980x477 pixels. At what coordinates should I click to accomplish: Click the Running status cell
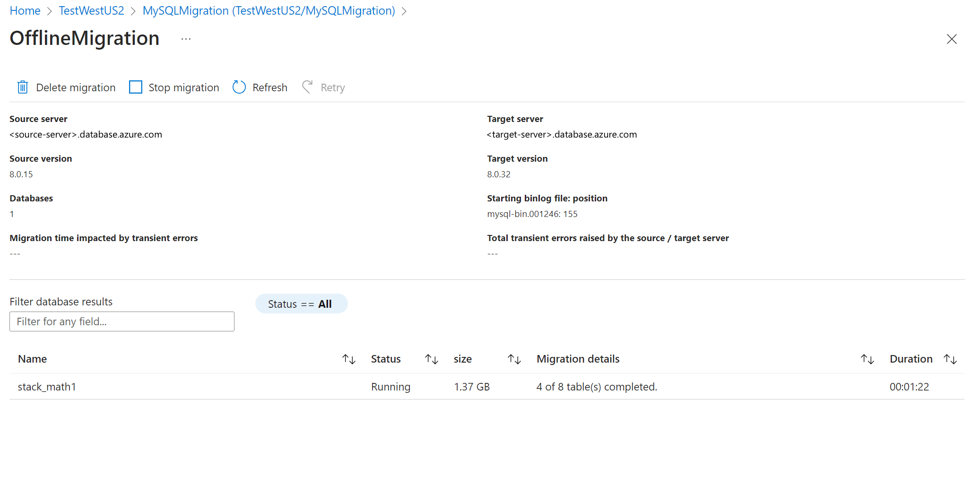(x=390, y=387)
